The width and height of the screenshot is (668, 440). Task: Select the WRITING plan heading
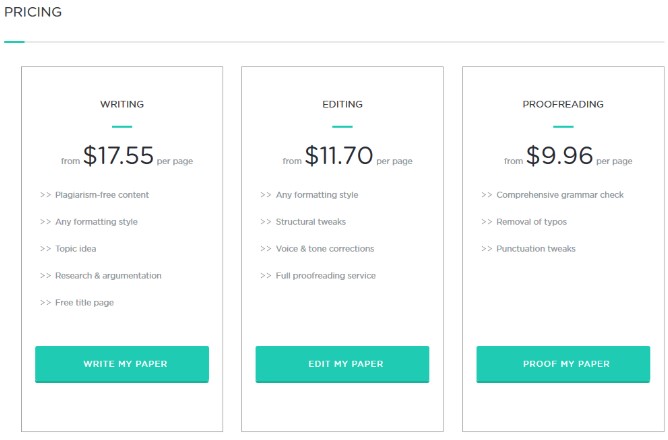pyautogui.click(x=122, y=104)
